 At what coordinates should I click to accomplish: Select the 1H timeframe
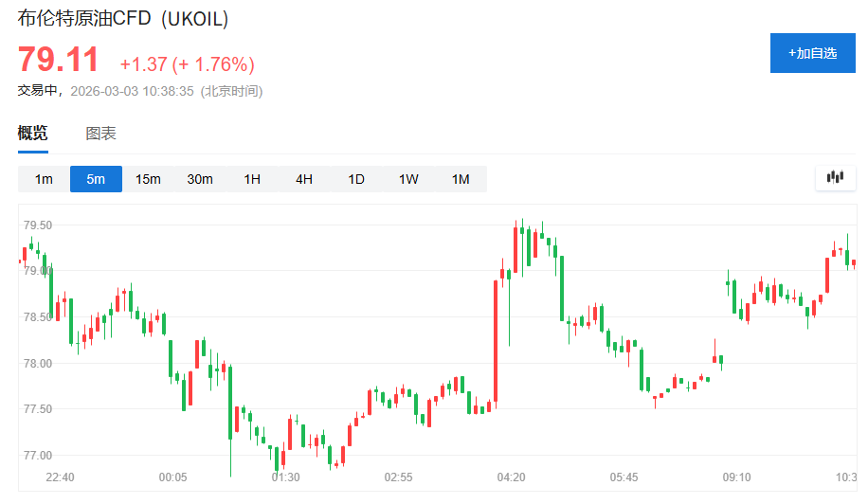tap(252, 179)
